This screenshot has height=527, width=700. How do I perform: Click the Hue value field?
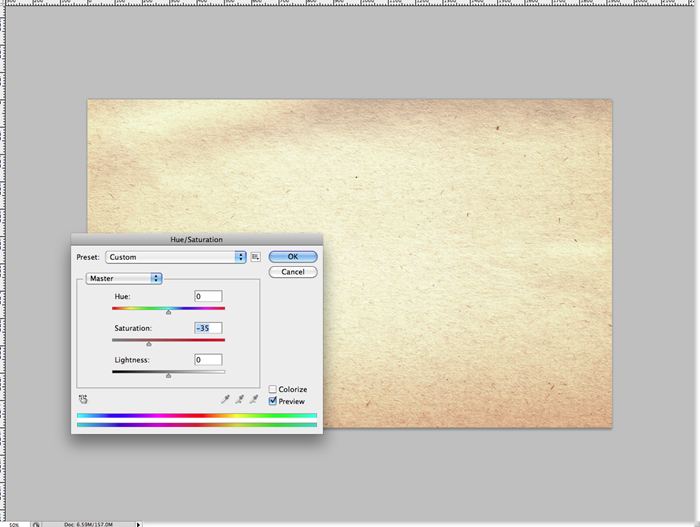[x=208, y=296]
